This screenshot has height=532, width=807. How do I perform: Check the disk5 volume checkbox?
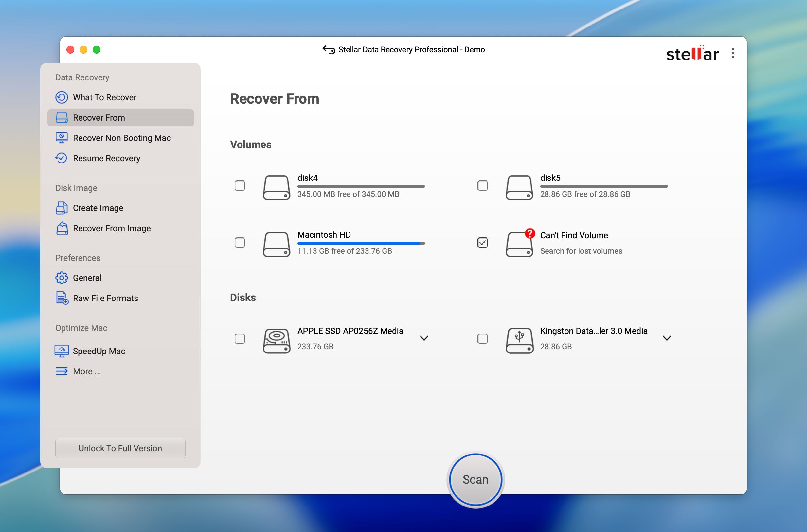coord(482,186)
